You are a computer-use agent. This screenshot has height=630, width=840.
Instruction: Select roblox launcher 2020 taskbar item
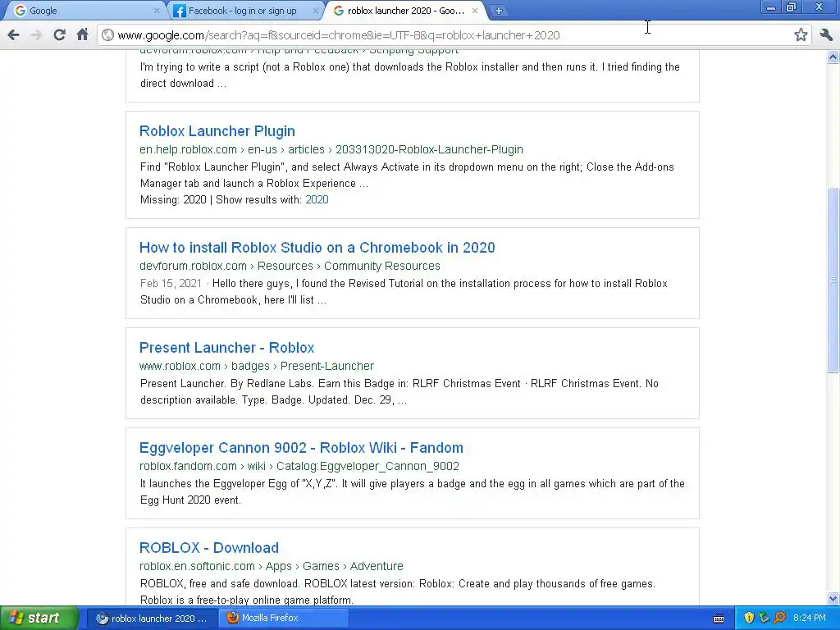(152, 619)
